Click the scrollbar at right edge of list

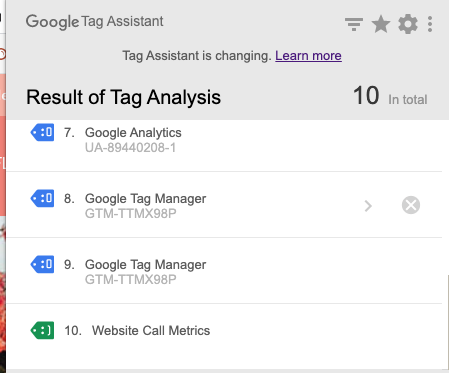pyautogui.click(x=447, y=322)
